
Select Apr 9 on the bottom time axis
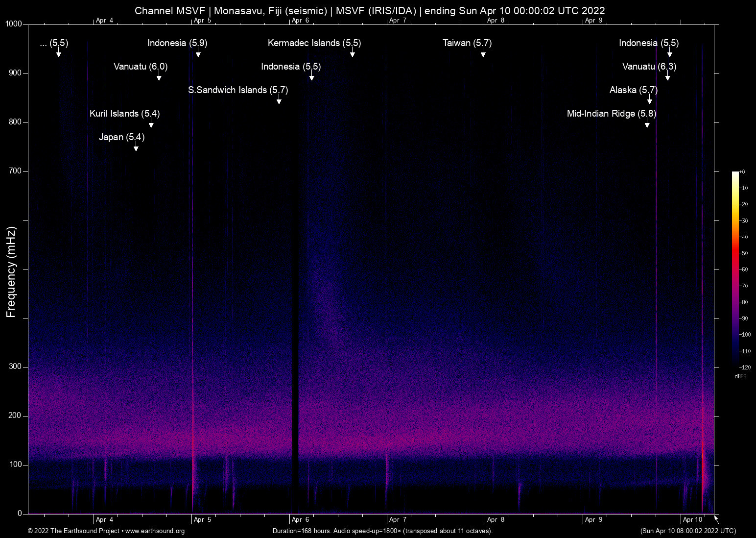(x=594, y=520)
